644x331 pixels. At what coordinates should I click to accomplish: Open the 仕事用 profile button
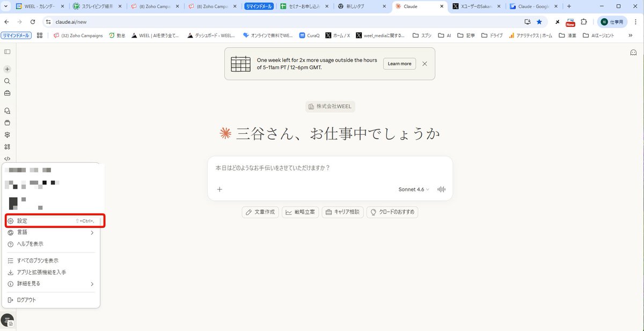click(x=612, y=21)
